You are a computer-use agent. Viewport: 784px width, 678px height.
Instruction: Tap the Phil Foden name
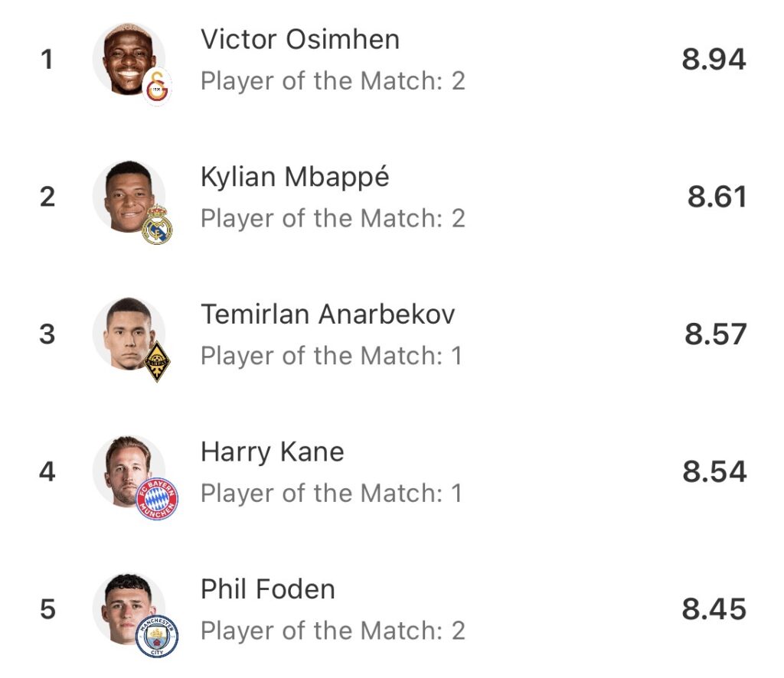[268, 589]
